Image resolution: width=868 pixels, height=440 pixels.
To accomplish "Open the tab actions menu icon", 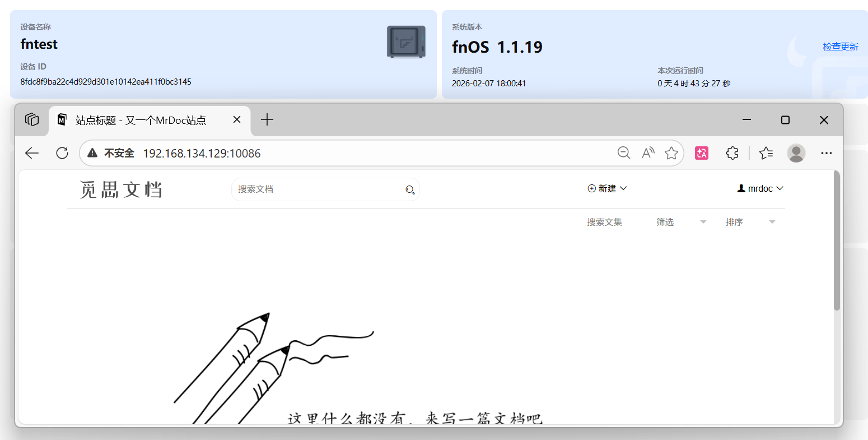I will pyautogui.click(x=32, y=119).
